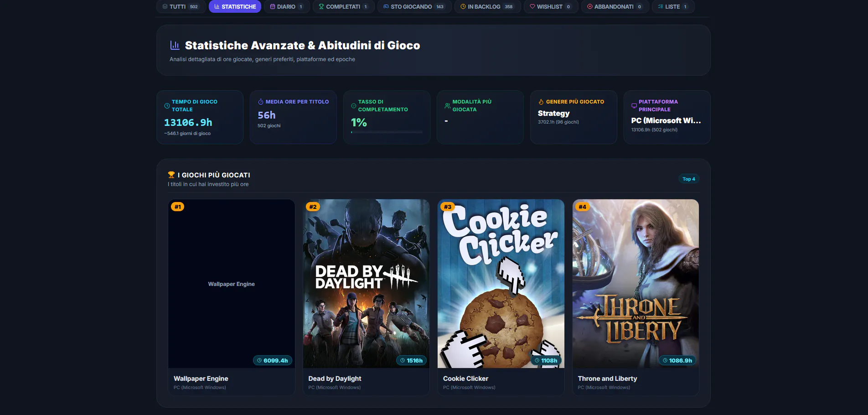Image resolution: width=868 pixels, height=415 pixels.
Task: Click the Wallpaper Engine title below its cover
Action: click(201, 379)
